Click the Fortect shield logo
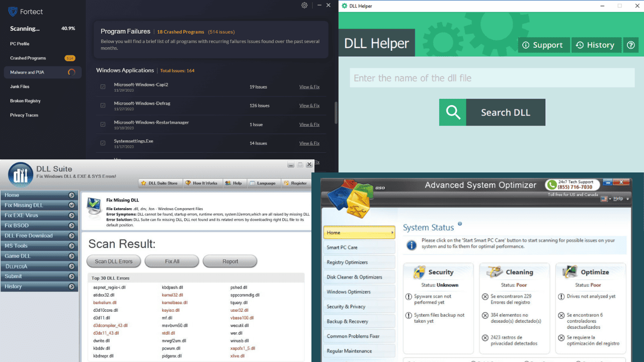 (x=13, y=11)
